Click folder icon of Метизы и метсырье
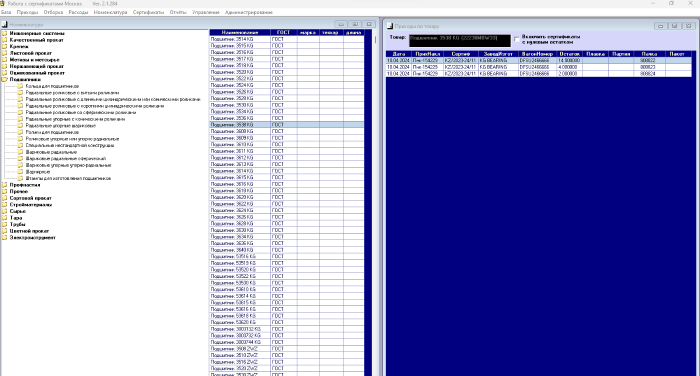The height and width of the screenshot is (376, 700). pos(4,59)
